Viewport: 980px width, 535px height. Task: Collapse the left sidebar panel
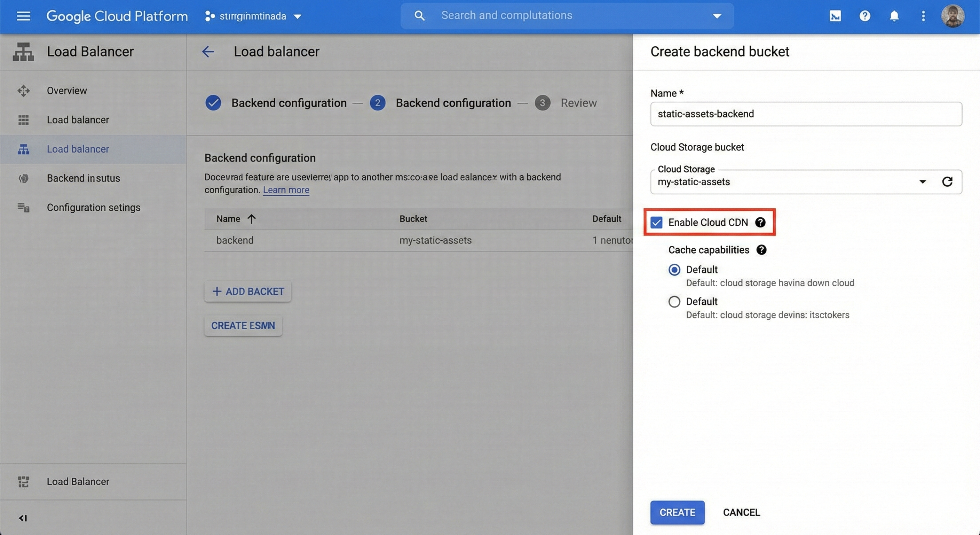coord(23,518)
